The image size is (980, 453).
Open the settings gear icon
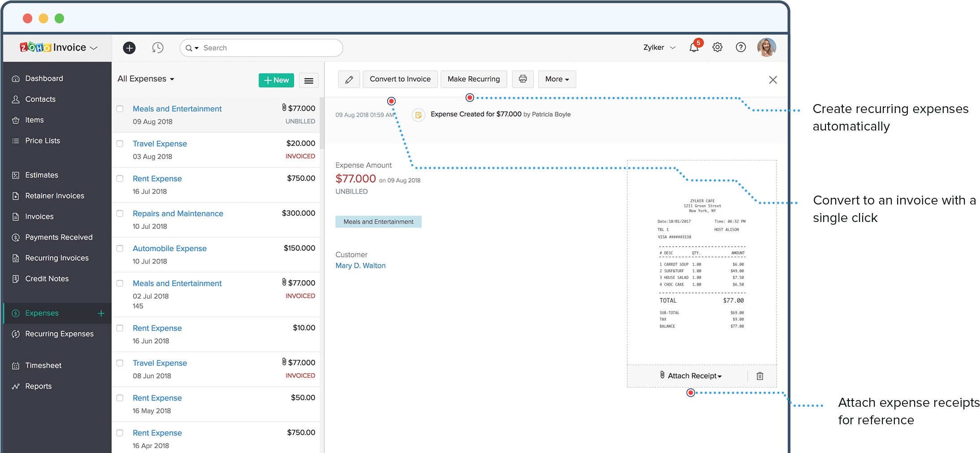click(x=717, y=47)
